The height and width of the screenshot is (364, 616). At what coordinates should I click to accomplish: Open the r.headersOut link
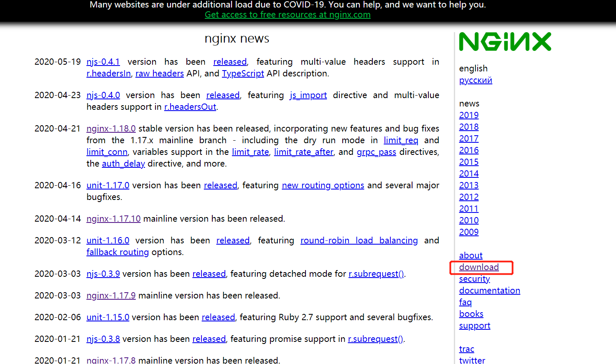pyautogui.click(x=190, y=107)
